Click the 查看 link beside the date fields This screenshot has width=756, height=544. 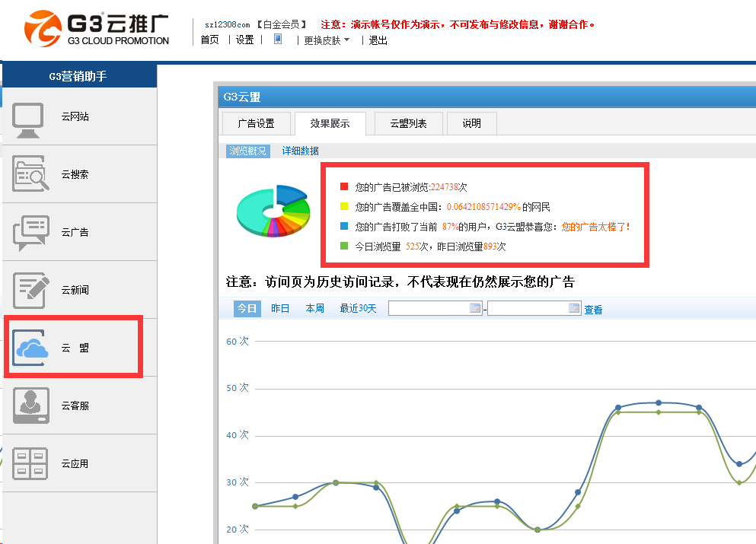(593, 310)
